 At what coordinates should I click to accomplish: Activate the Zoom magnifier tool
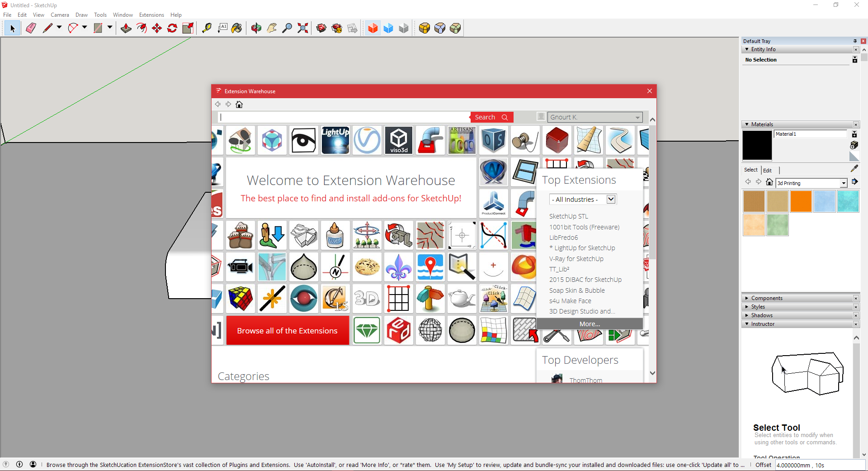287,29
